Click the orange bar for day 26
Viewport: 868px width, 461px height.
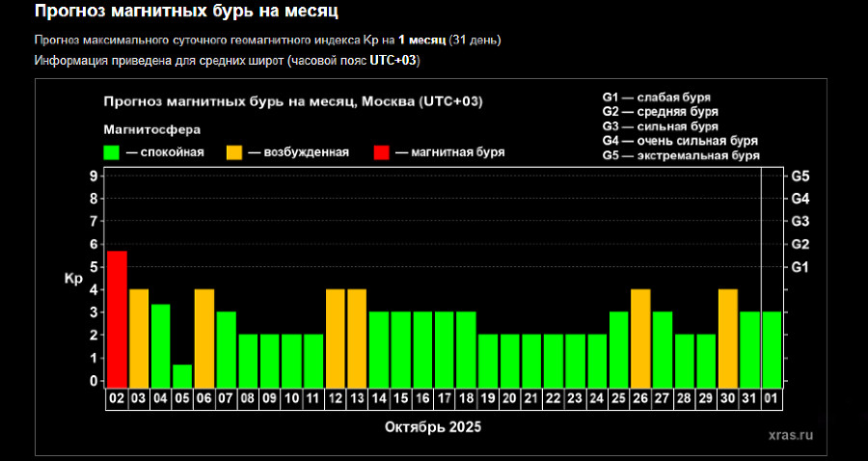[640, 338]
